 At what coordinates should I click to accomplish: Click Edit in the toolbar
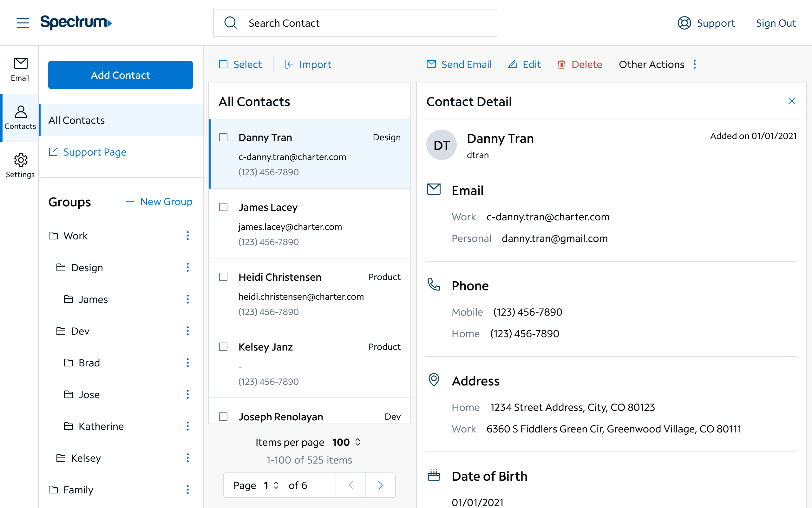pos(524,64)
